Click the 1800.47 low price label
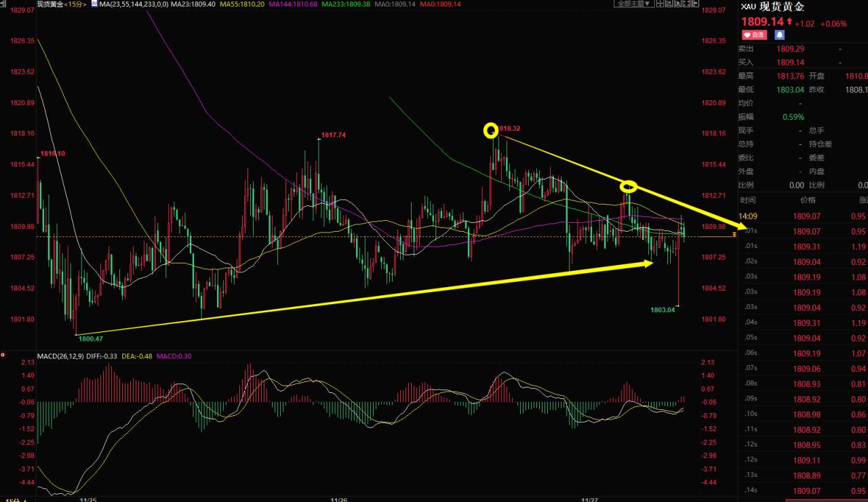 (x=90, y=338)
